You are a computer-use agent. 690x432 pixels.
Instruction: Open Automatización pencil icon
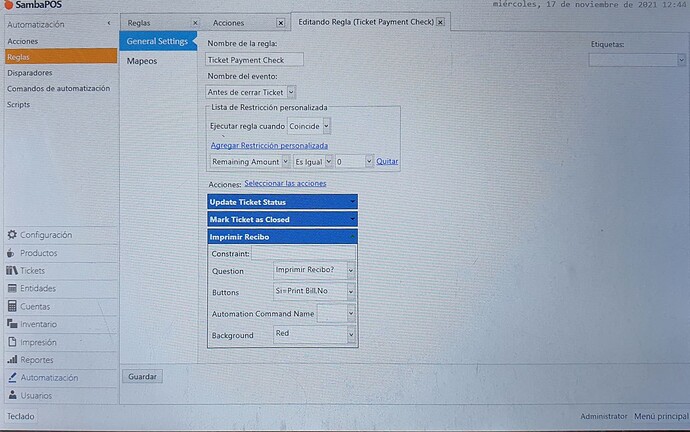point(12,377)
